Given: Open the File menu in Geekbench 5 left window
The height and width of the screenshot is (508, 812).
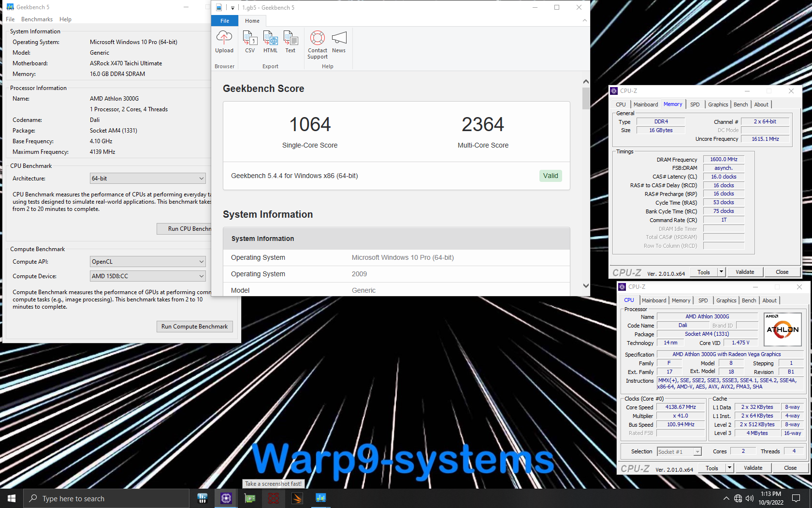Looking at the screenshot, I should point(10,19).
